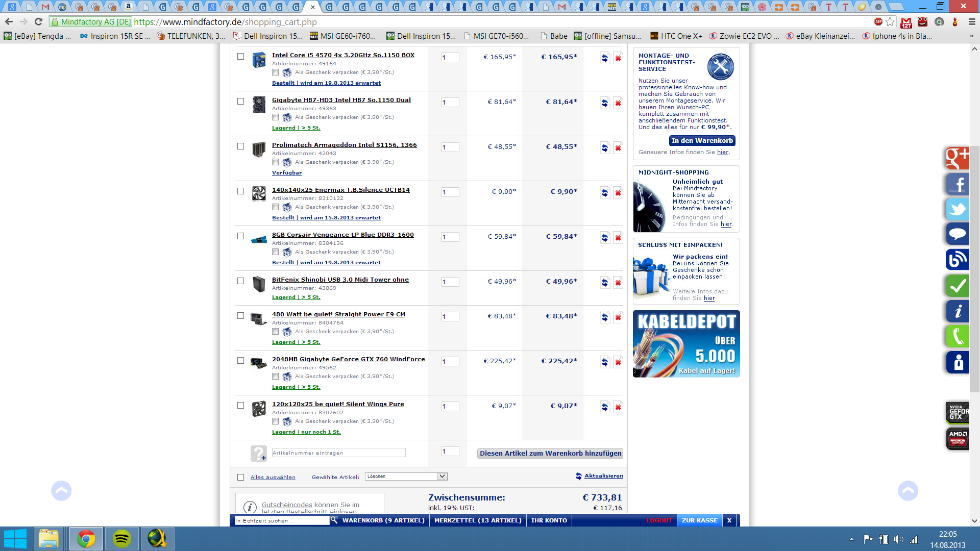Click the Nvidia GeForce GTX badge
Viewport: 980px width, 551px height.
point(958,412)
